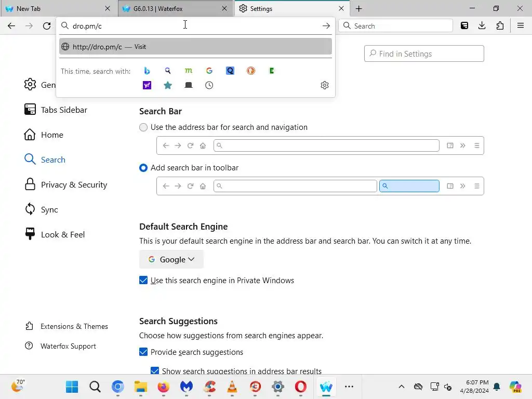Visit http://dro.pm/c suggestion row
532x399 pixels.
195,46
